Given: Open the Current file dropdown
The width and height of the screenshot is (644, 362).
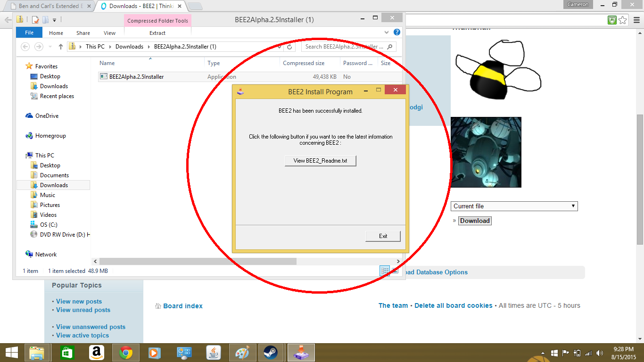Looking at the screenshot, I should click(514, 206).
